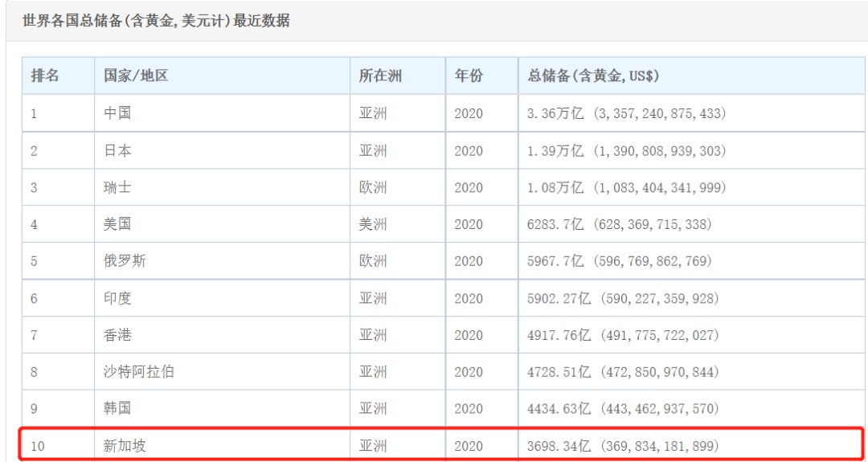Click 亚洲 in the 韩国 row
Viewport: 868px width, 462px height.
coord(373,408)
